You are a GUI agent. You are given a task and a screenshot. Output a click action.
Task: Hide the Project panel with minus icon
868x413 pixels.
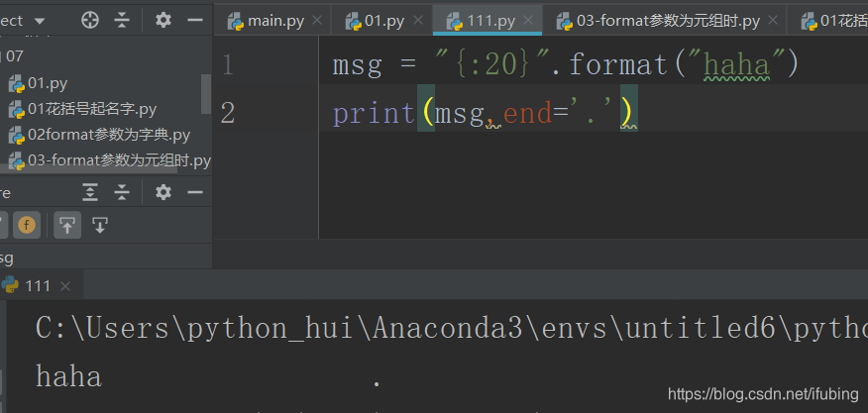coord(195,21)
